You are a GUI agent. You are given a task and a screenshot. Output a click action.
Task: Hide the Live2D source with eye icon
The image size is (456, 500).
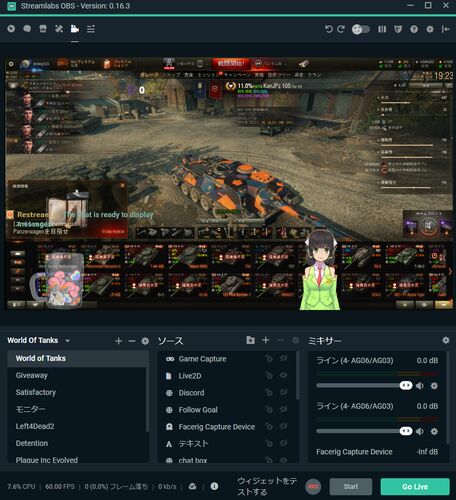point(283,376)
